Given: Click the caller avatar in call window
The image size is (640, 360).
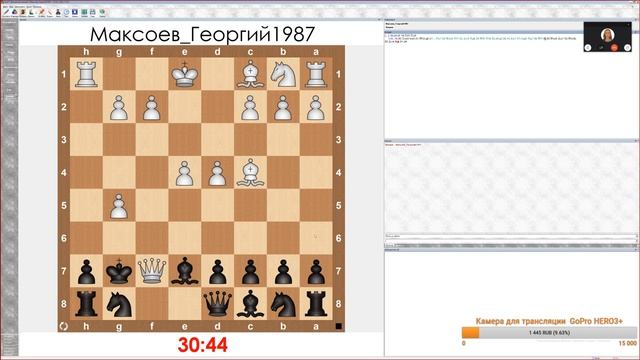Looking at the screenshot, I should [608, 35].
